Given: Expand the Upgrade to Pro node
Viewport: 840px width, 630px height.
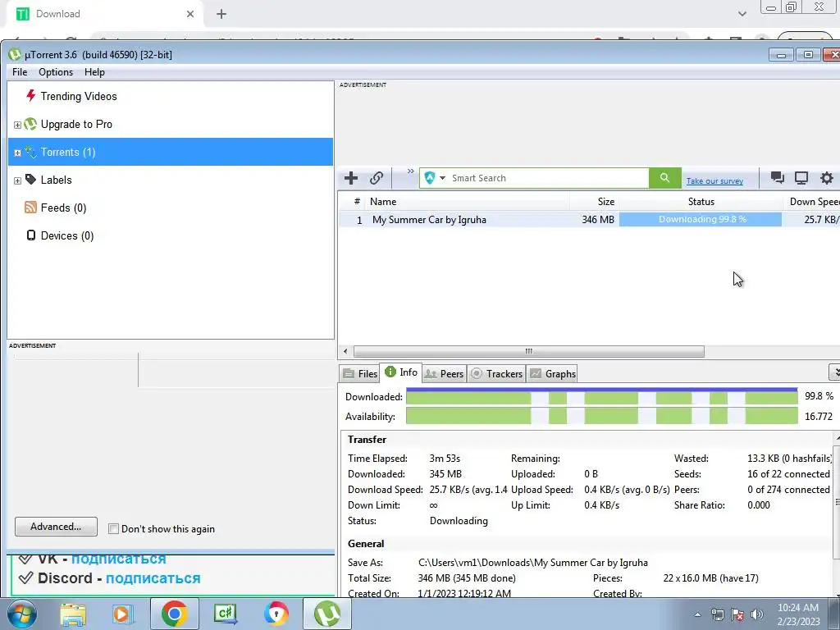Looking at the screenshot, I should click(17, 125).
